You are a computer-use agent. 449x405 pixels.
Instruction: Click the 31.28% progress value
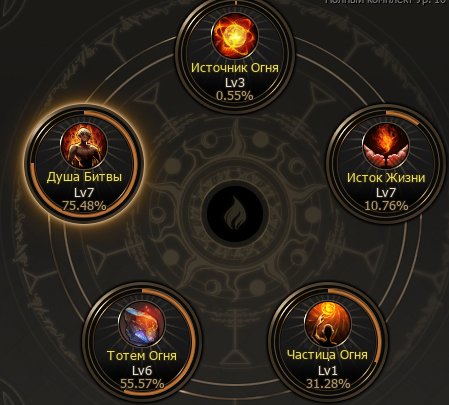coord(328,384)
